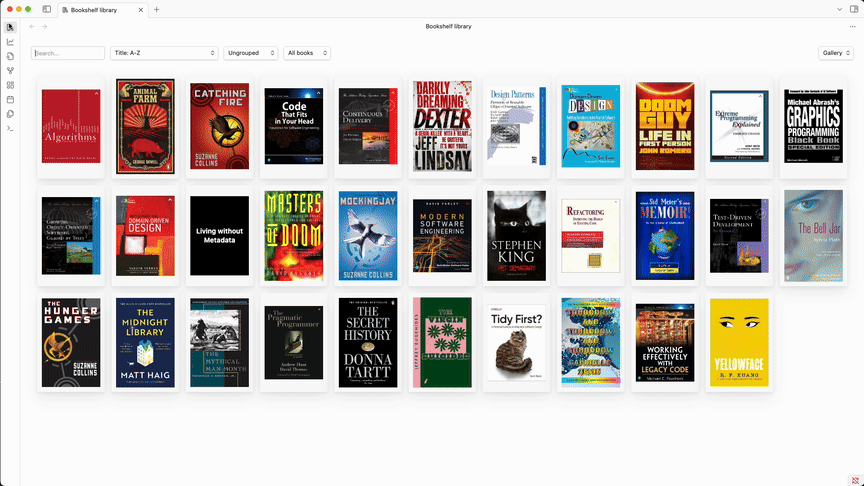Open The Midnight Library cover

[145, 343]
